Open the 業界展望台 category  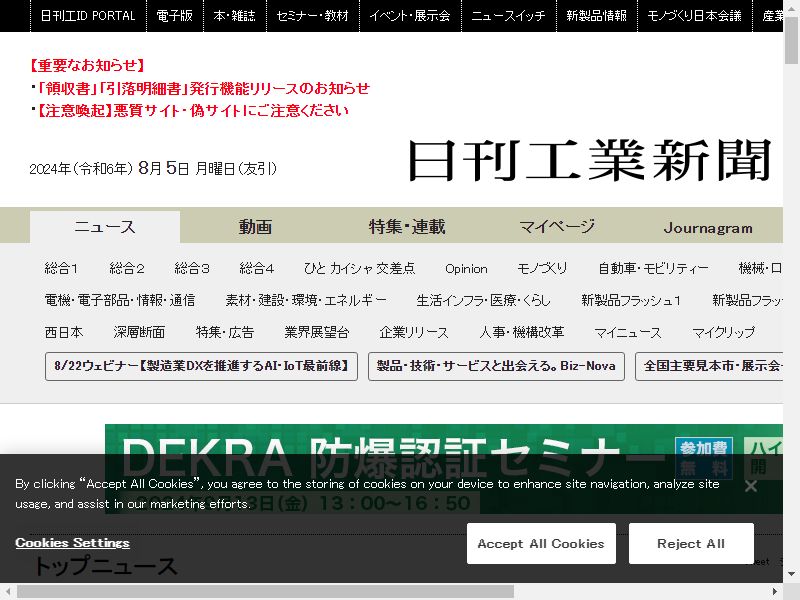click(x=317, y=333)
